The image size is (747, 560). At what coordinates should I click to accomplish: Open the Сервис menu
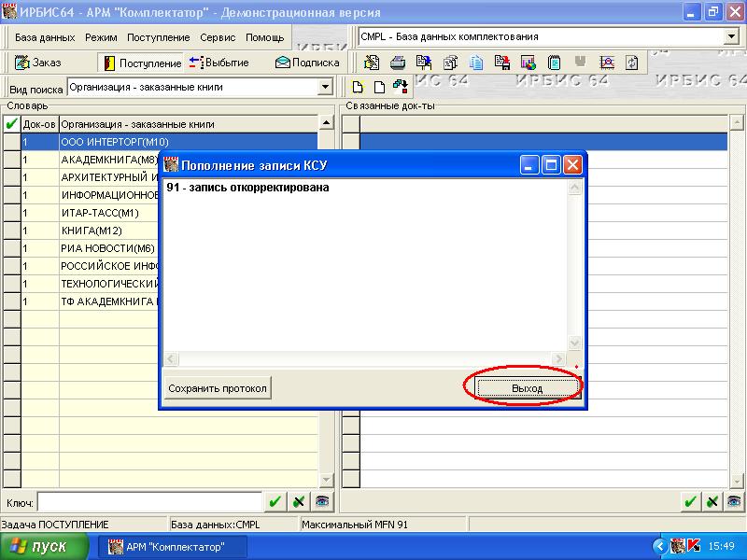[217, 37]
